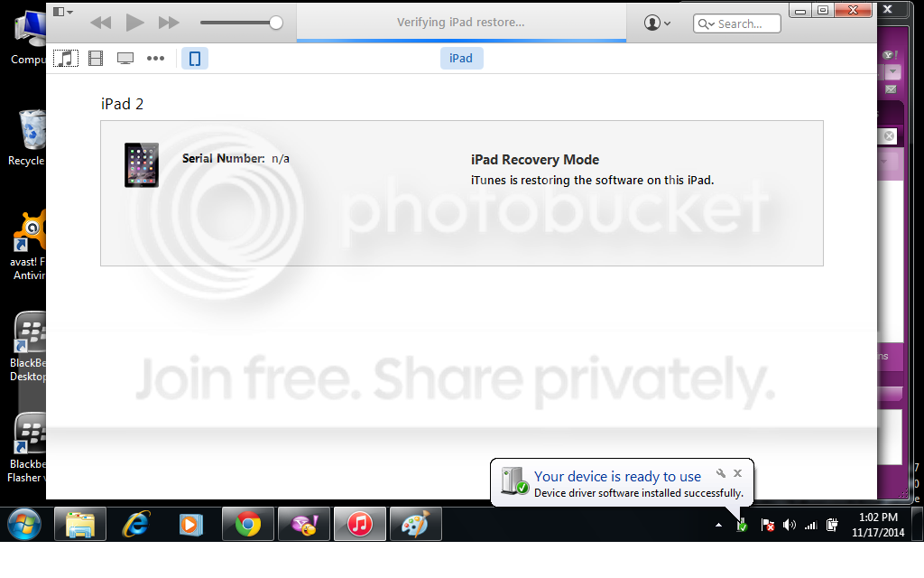The height and width of the screenshot is (578, 924).
Task: Select the iPad device button
Action: [194, 59]
